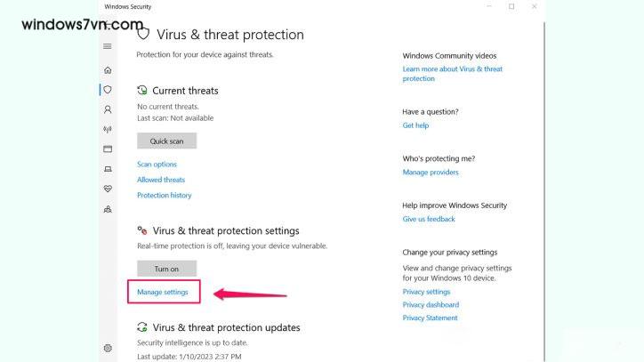Open Scan options link
The width and height of the screenshot is (644, 362).
tap(157, 165)
